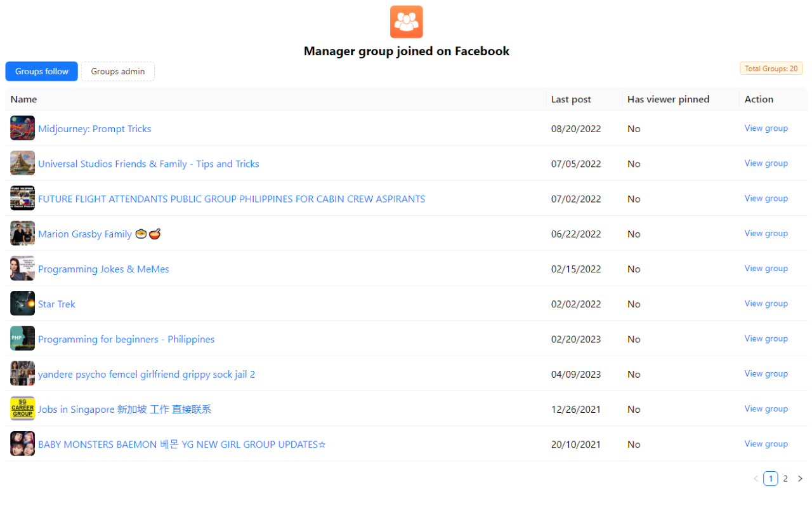Viewport: 812px width, 508px height.
Task: Click the Total Groups: 20 badge
Action: tap(771, 67)
